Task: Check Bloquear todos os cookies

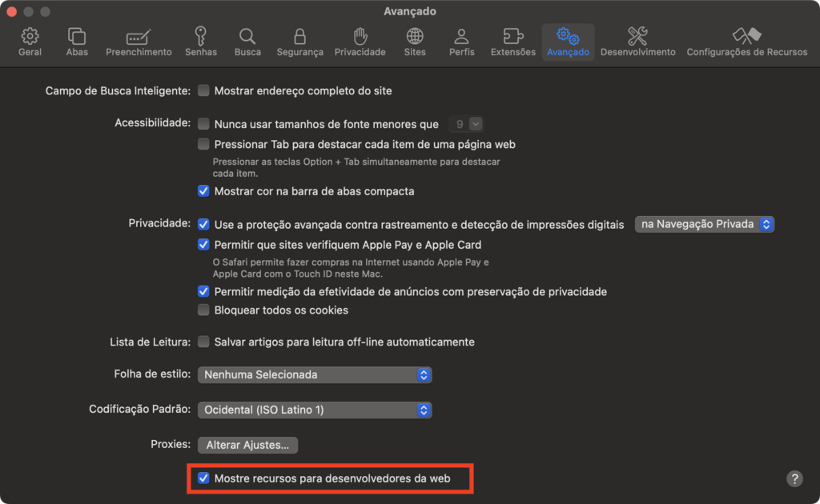Action: coord(203,310)
